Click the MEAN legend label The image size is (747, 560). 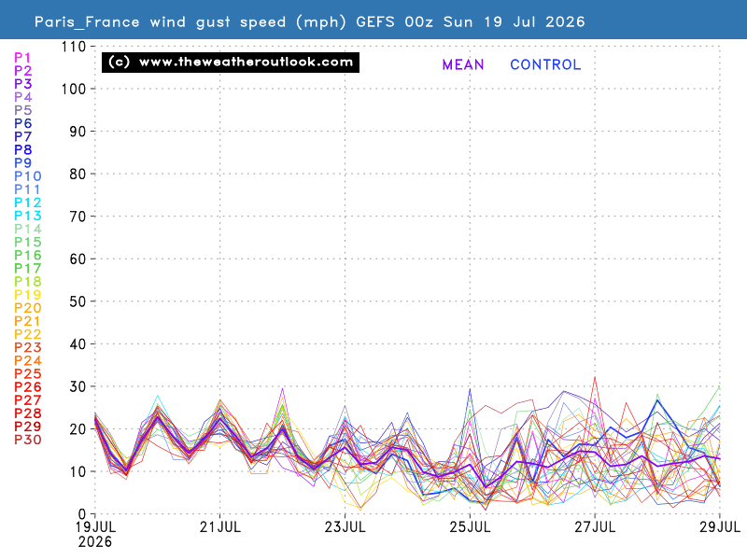tap(462, 64)
